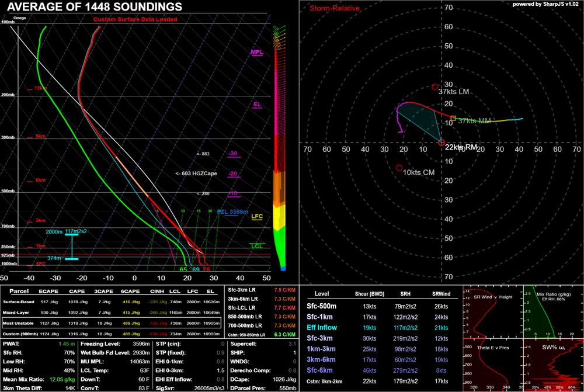
Task: Click the green LCL level label
Action: tap(257, 246)
